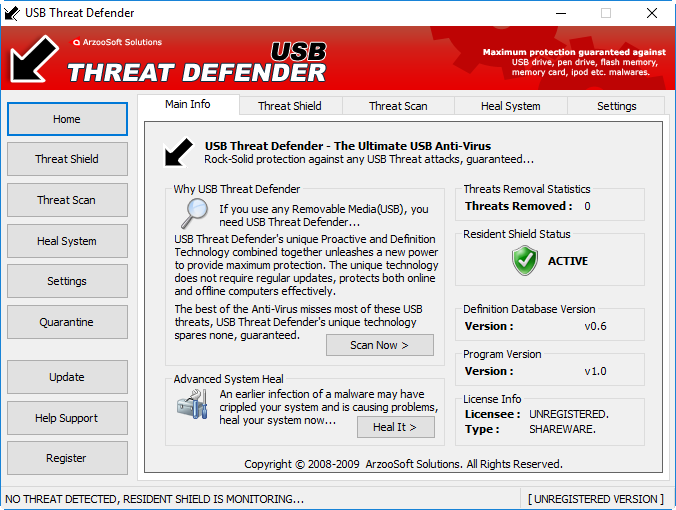The image size is (676, 510).
Task: Open the Settings tab at the top
Action: click(x=617, y=106)
